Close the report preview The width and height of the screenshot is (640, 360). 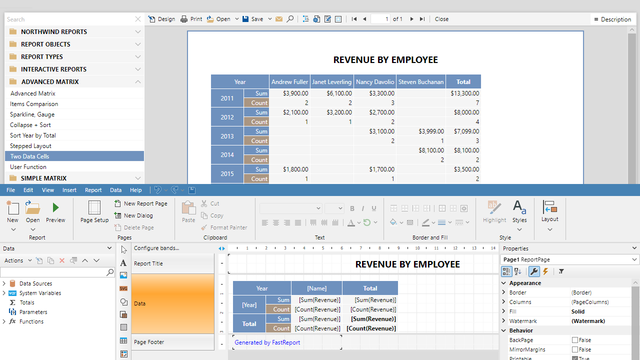point(442,19)
